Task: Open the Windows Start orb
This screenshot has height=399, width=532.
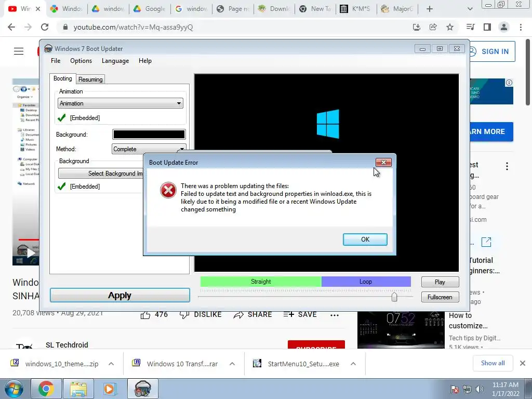Action: pyautogui.click(x=14, y=389)
